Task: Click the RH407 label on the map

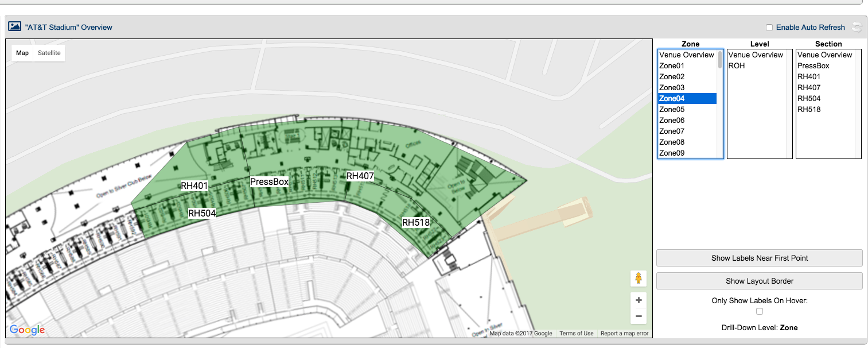Action: 360,176
